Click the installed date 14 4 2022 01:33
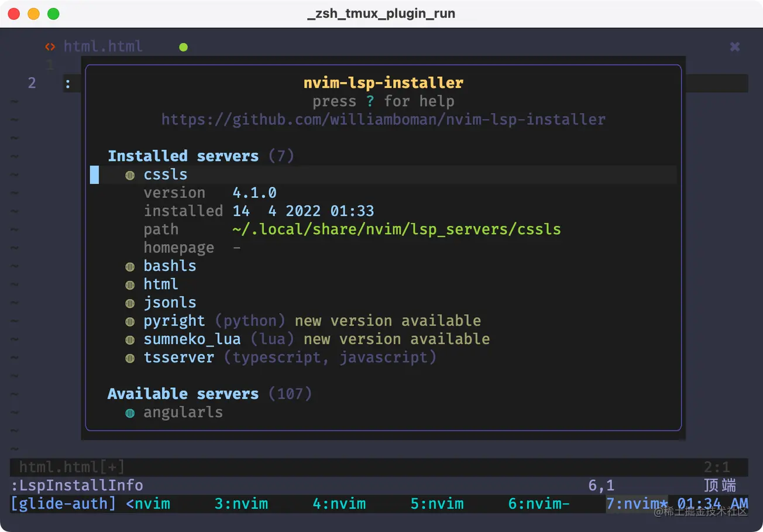Image resolution: width=763 pixels, height=532 pixels. click(x=303, y=211)
